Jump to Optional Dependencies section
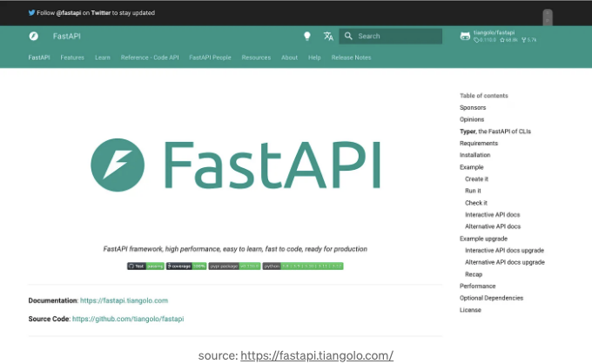This screenshot has height=364, width=592. tap(491, 298)
